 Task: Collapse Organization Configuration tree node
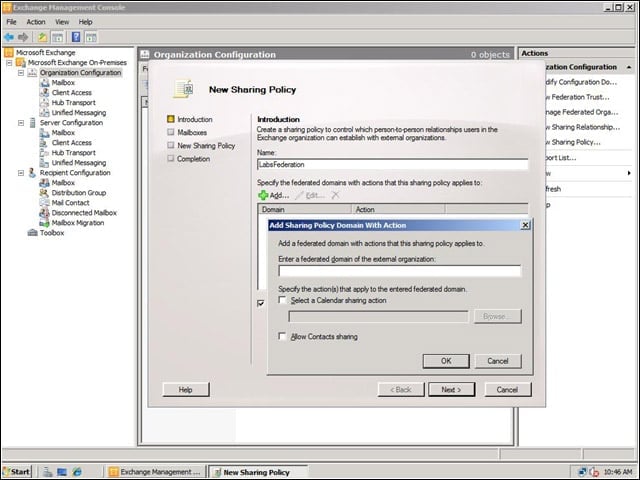[21, 73]
